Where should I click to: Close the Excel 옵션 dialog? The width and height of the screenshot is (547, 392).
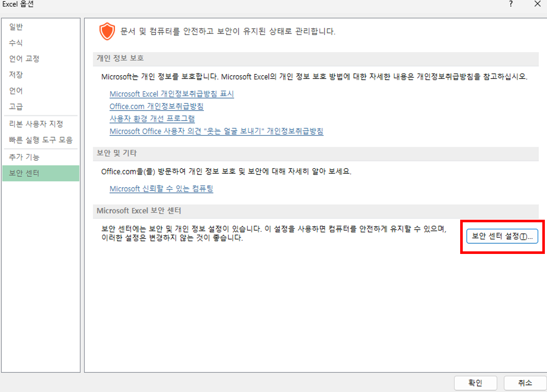tap(538, 4)
